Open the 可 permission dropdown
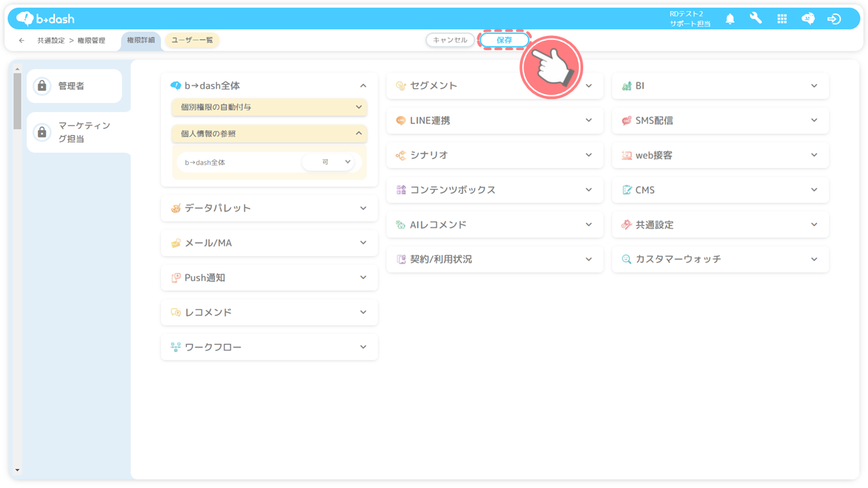 (328, 163)
